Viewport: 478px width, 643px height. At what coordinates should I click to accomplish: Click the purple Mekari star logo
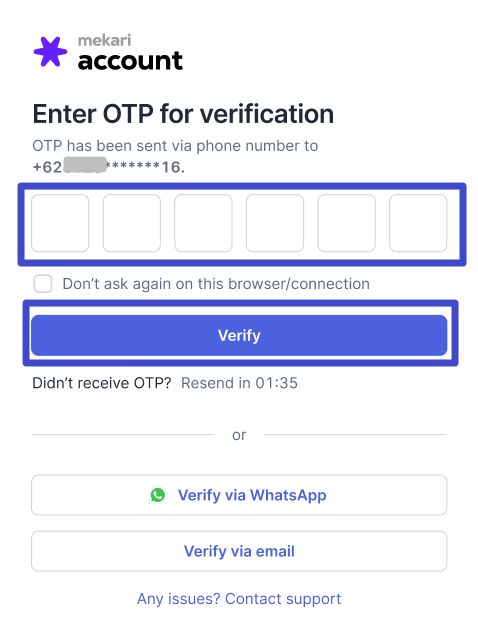[50, 52]
